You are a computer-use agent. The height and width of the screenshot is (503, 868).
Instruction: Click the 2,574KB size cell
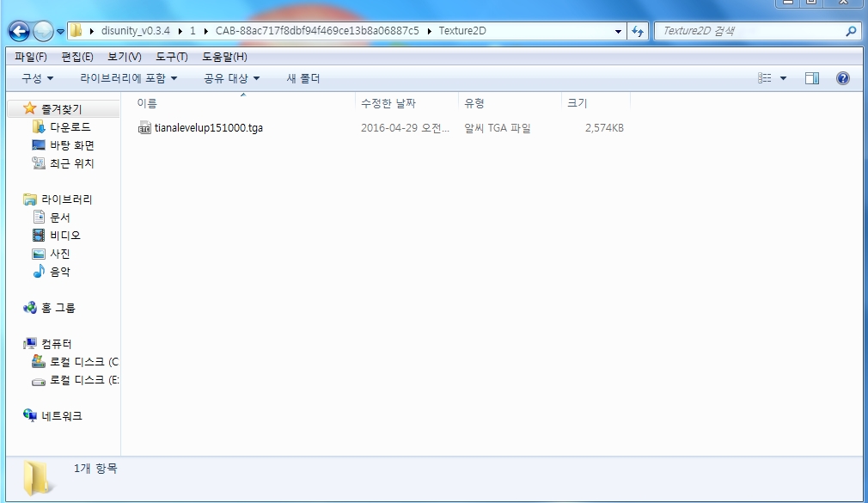pos(604,128)
